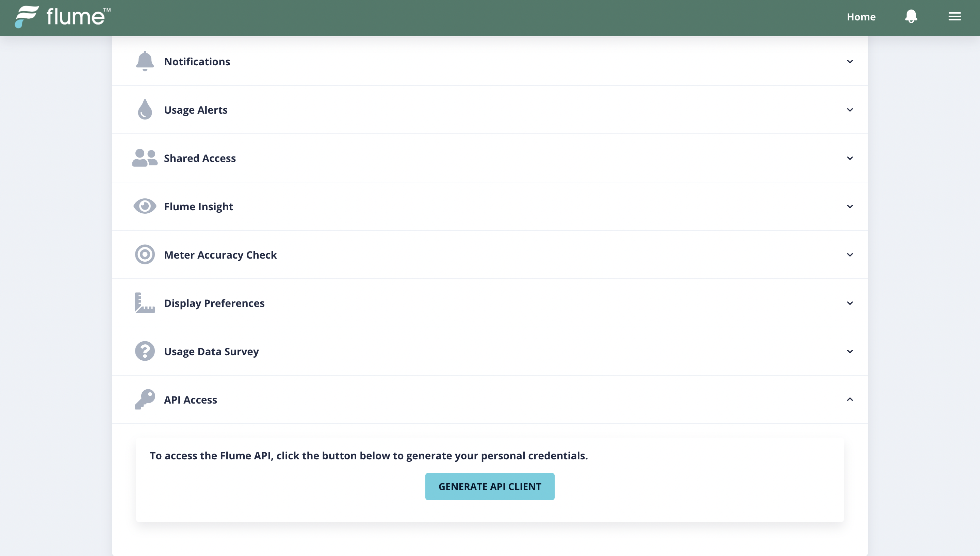
Task: Click the Flume Insight eye icon
Action: (145, 206)
